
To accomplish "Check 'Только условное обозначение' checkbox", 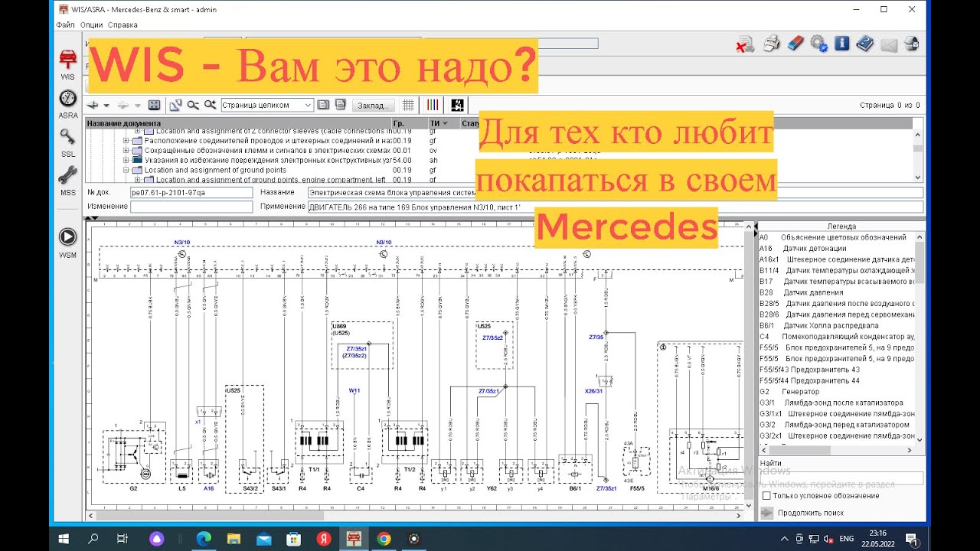I will click(x=766, y=496).
